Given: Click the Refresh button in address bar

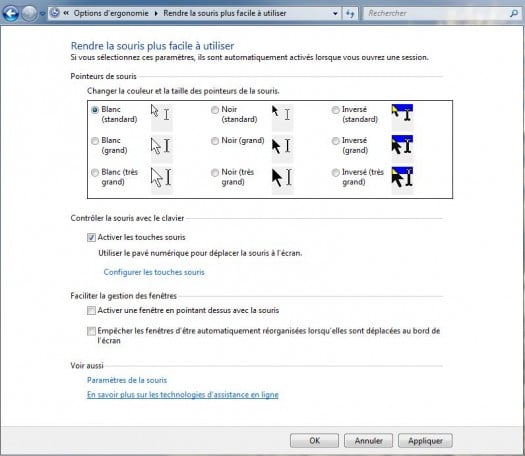Looking at the screenshot, I should (x=350, y=14).
